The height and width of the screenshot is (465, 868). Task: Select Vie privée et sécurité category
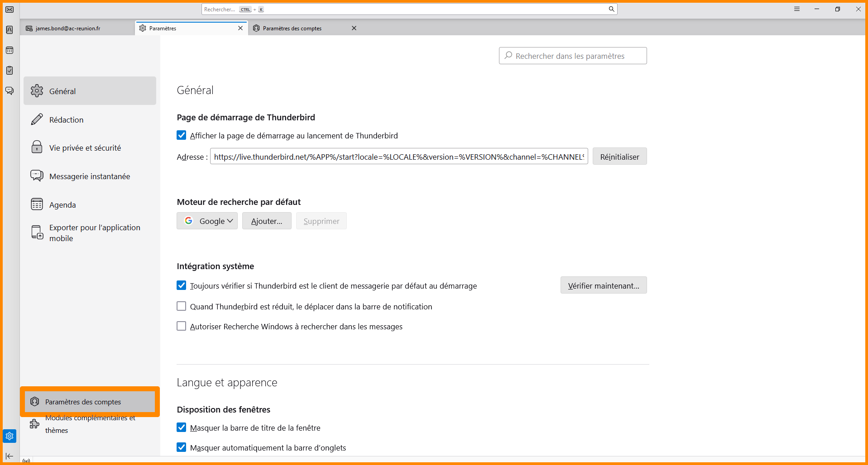85,148
